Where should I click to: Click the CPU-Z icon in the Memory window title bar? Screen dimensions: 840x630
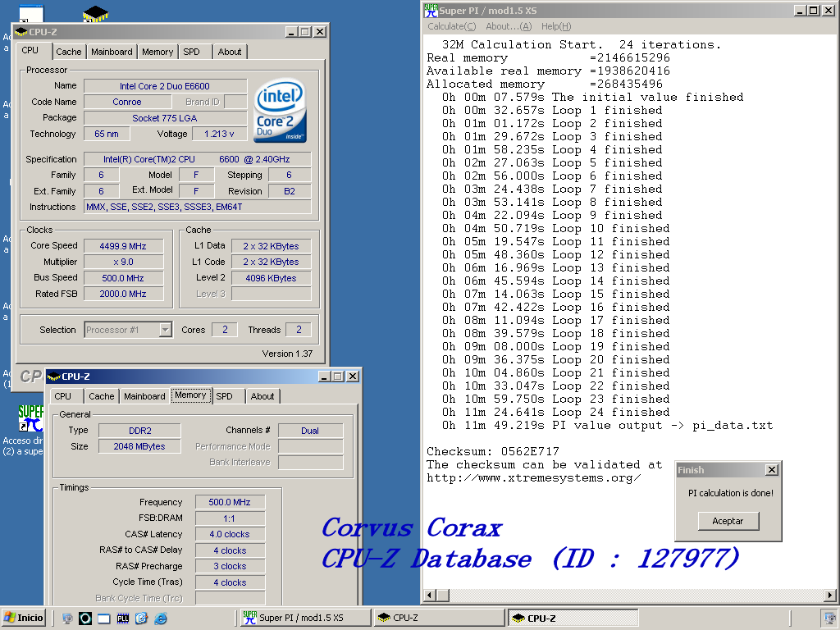(x=54, y=377)
